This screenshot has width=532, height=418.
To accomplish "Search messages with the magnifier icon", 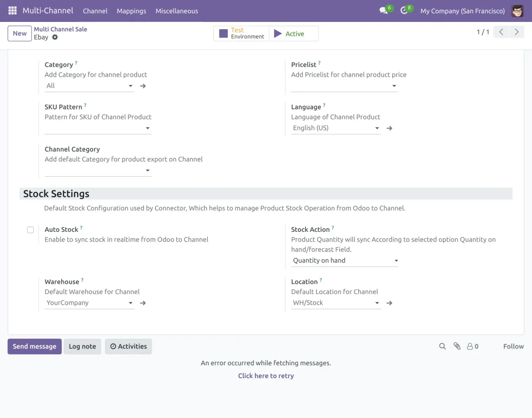I will pyautogui.click(x=442, y=346).
